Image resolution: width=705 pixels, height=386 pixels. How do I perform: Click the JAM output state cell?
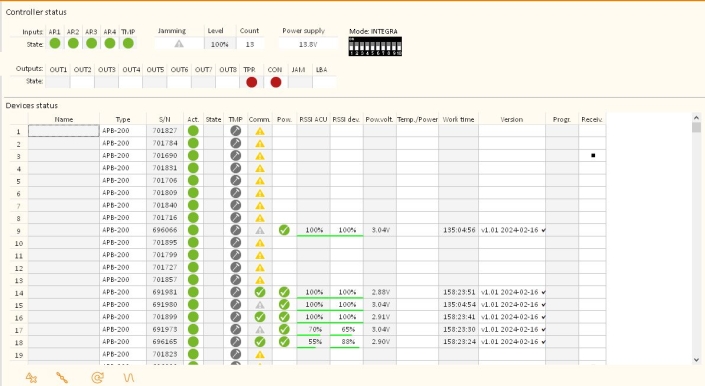tap(300, 82)
